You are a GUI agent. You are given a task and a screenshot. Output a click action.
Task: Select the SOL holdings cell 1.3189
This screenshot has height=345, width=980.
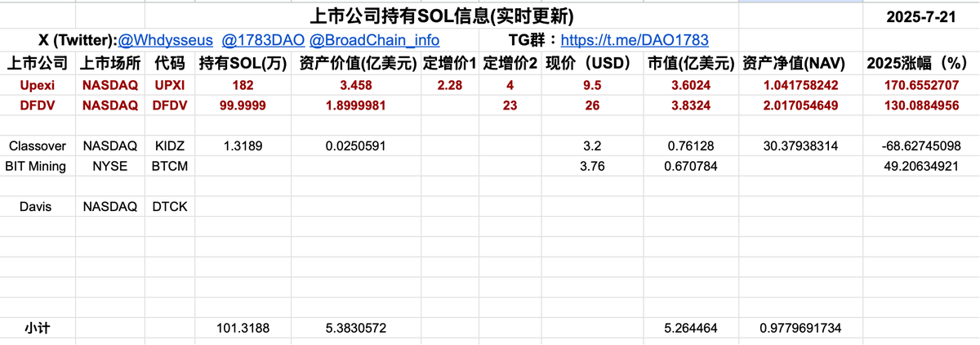pyautogui.click(x=243, y=146)
